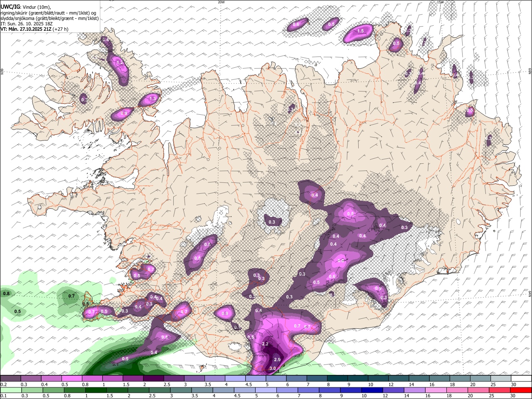This screenshot has width=532, height=399.
Task: Select the bottom-row bright red swatch labelled 30
Action: 521,390
